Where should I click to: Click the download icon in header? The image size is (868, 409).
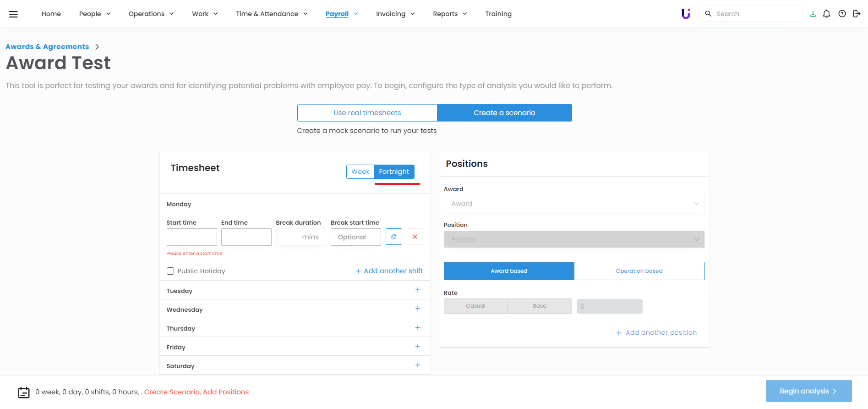coord(813,14)
